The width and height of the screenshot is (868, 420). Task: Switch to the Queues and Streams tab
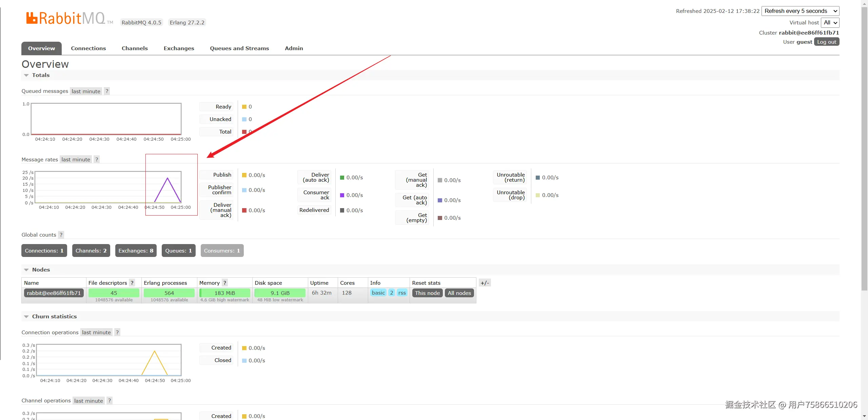pyautogui.click(x=239, y=48)
